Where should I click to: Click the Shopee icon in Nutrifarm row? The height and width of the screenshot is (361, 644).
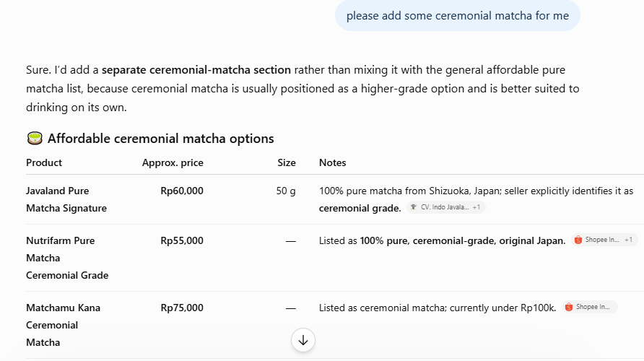(x=578, y=240)
